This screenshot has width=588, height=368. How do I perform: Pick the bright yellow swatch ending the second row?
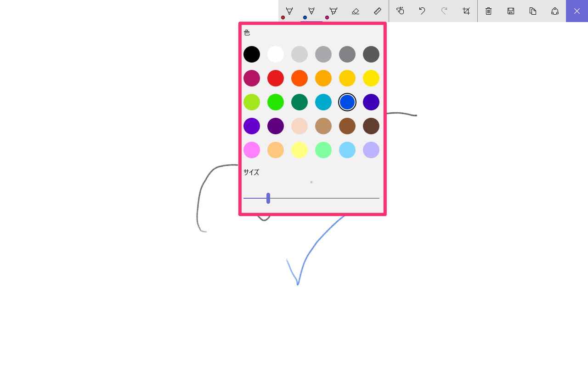[371, 78]
